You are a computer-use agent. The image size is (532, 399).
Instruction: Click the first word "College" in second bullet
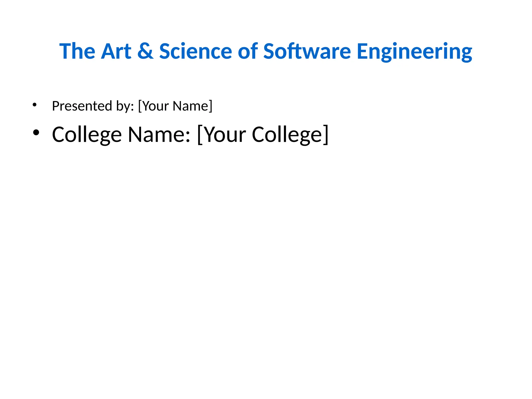87,135
